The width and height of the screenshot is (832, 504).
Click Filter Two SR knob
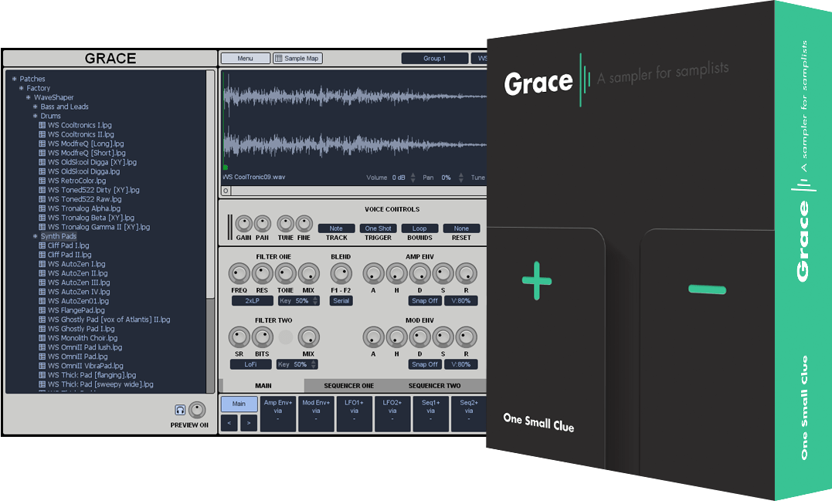239,337
